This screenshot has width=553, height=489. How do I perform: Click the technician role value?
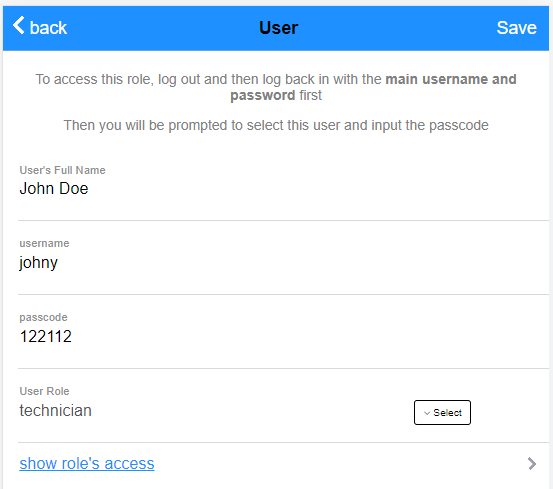coord(55,410)
